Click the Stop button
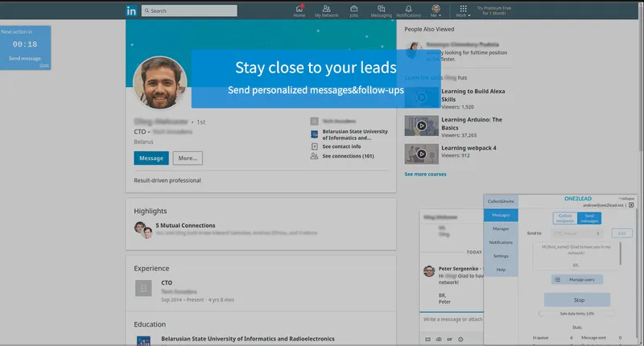644x346 pixels. pos(577,299)
